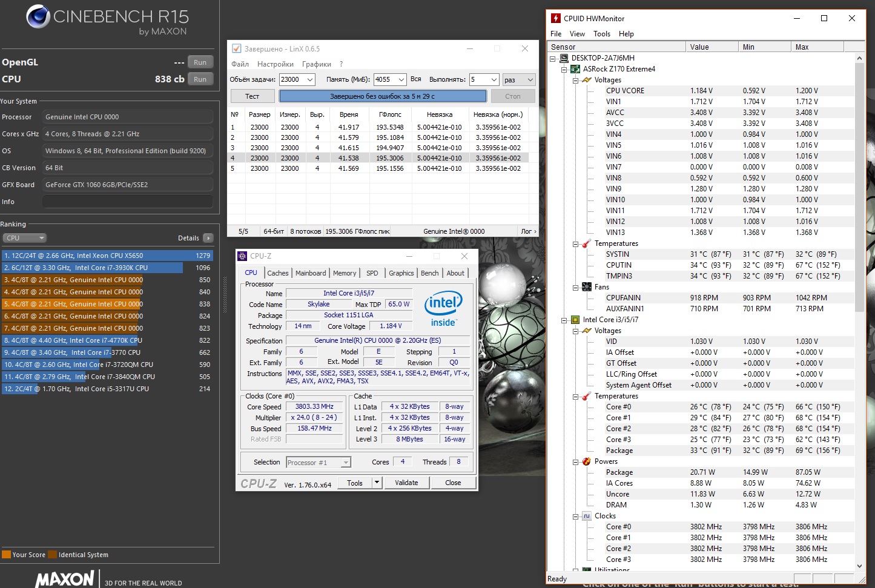Click the Powers flame icon
This screenshot has width=875, height=588.
pos(586,461)
